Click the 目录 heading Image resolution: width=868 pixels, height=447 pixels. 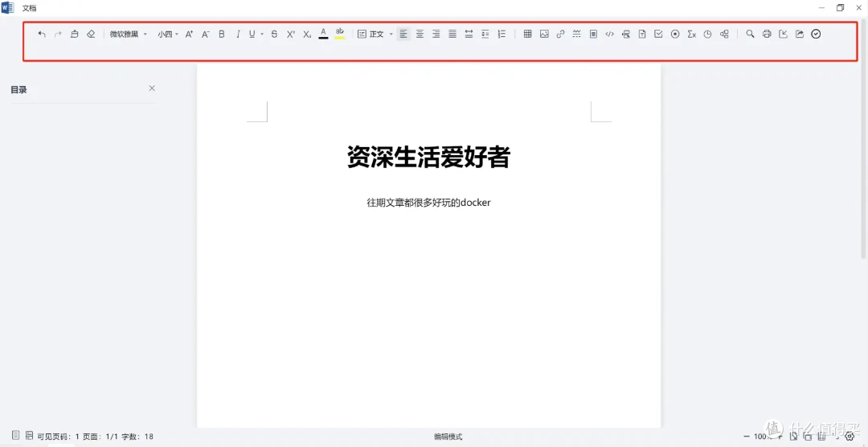18,90
